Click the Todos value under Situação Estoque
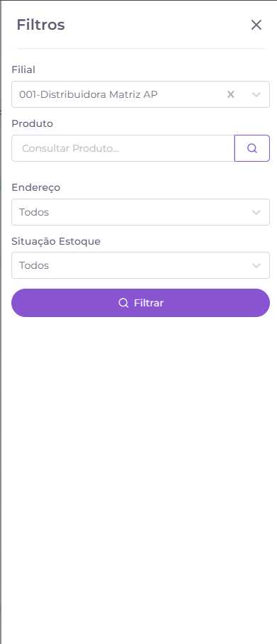 pyautogui.click(x=34, y=265)
